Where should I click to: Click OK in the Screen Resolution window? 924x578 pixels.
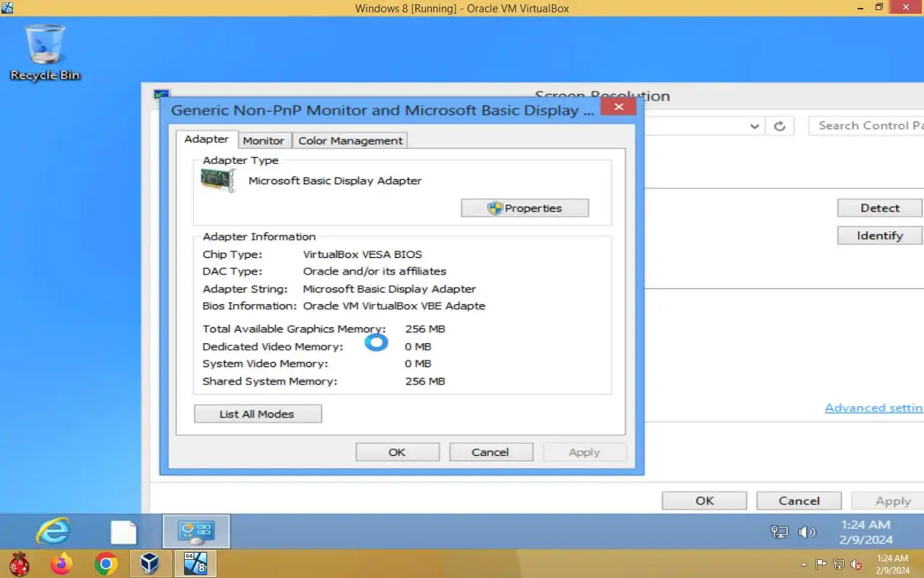pos(705,501)
